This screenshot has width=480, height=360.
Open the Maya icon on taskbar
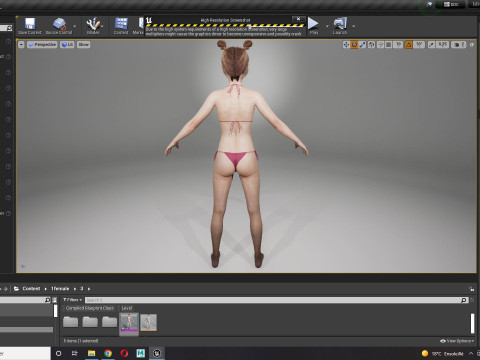coord(141,353)
